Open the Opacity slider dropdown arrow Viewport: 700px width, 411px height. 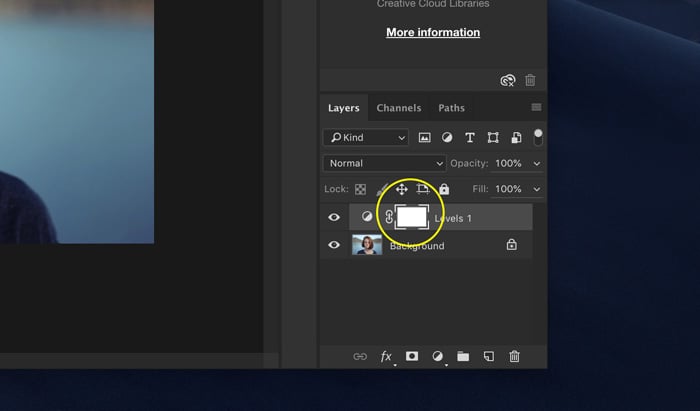(x=537, y=164)
